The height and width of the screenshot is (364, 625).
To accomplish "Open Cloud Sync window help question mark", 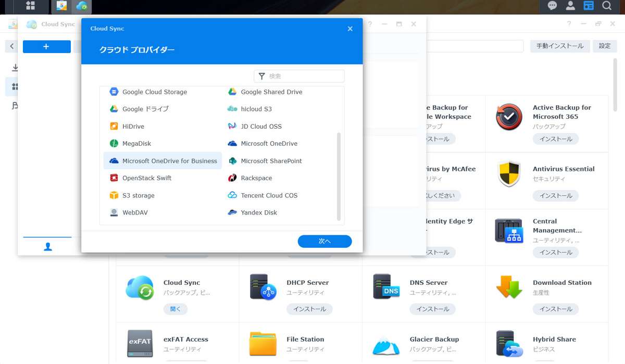I will click(x=370, y=24).
